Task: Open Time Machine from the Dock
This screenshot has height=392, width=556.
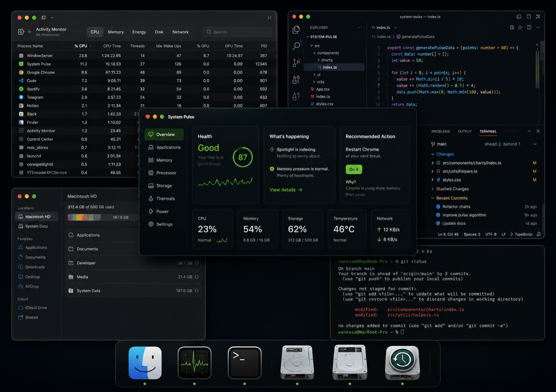Action: tap(402, 363)
